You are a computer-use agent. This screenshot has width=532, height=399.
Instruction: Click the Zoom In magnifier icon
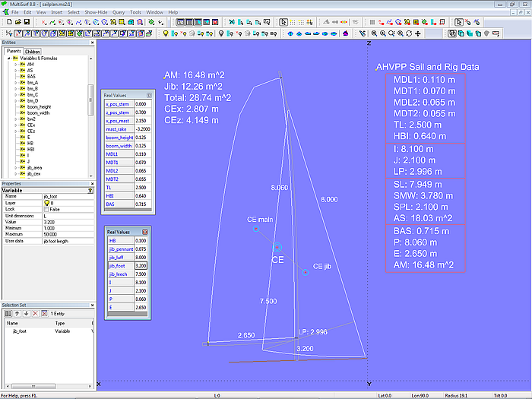(x=382, y=33)
